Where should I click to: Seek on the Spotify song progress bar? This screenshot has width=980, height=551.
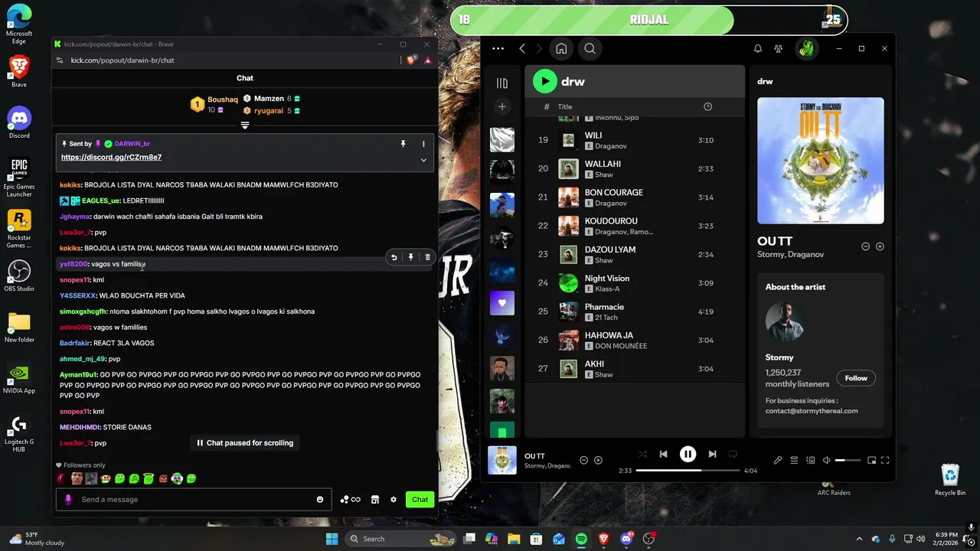[x=688, y=470]
